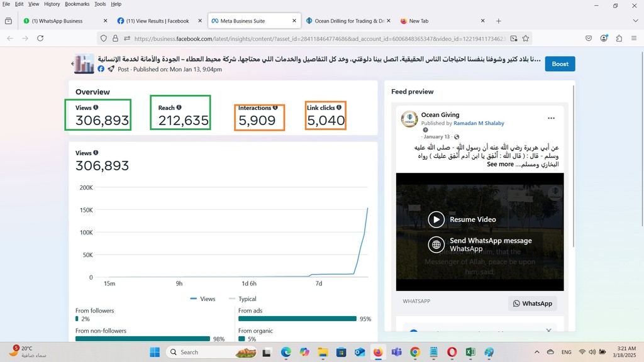Toggle the Views series in chart legend

point(203,299)
